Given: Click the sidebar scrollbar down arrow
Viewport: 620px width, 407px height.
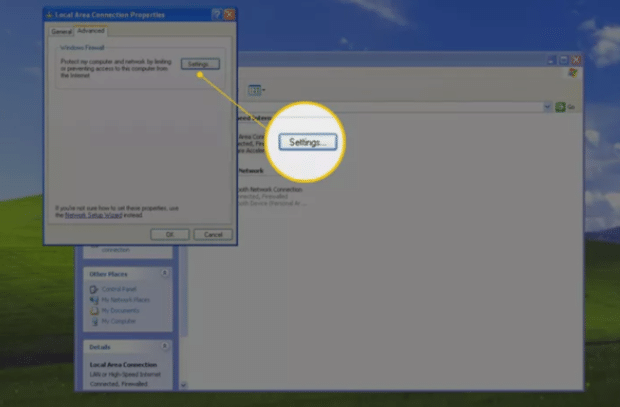Looking at the screenshot, I should 183,385.
